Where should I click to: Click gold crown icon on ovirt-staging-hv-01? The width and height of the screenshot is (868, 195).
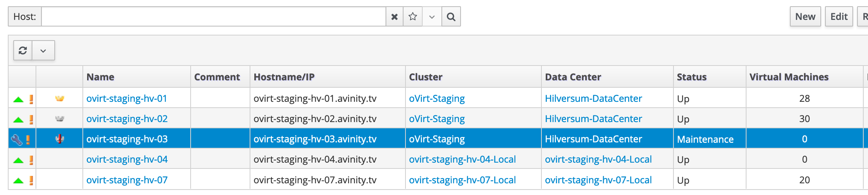(59, 99)
